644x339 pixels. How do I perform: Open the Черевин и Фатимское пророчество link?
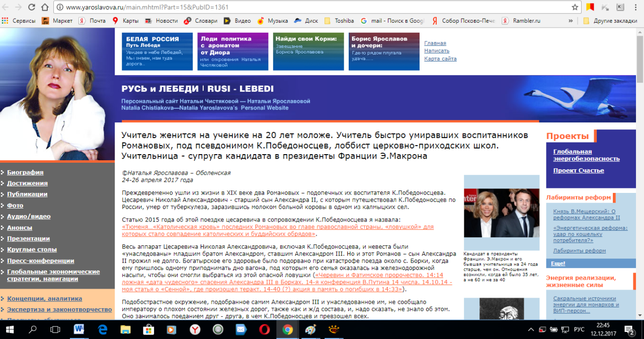click(287, 282)
